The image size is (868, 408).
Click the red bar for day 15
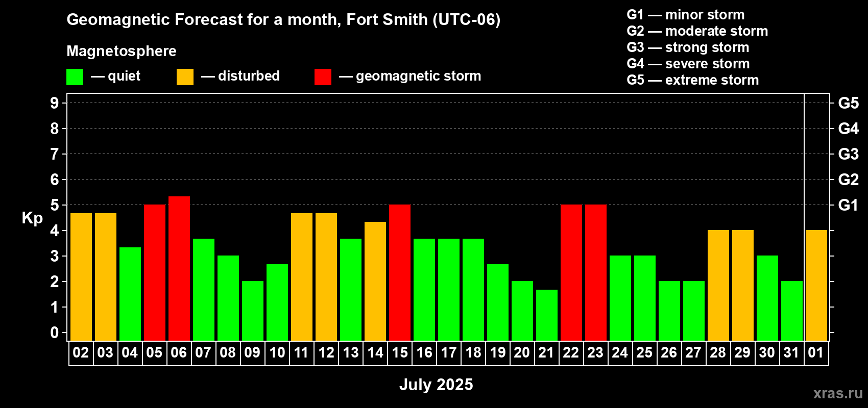400,273
